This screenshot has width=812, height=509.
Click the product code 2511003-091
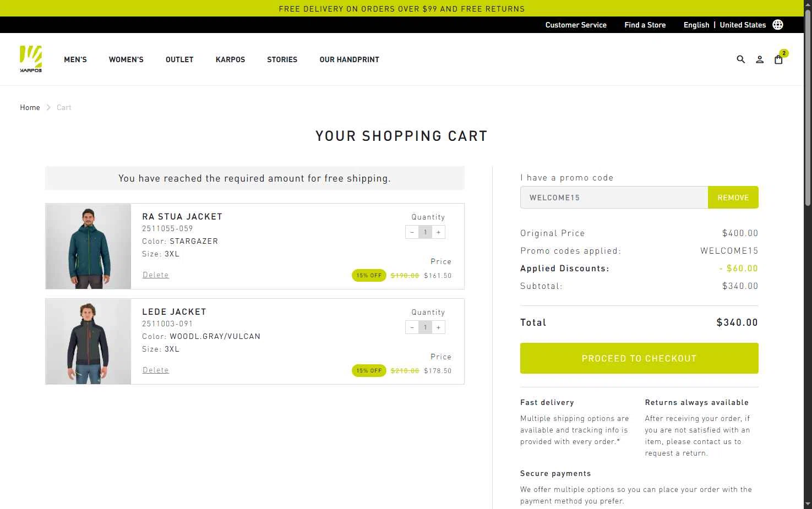point(167,324)
